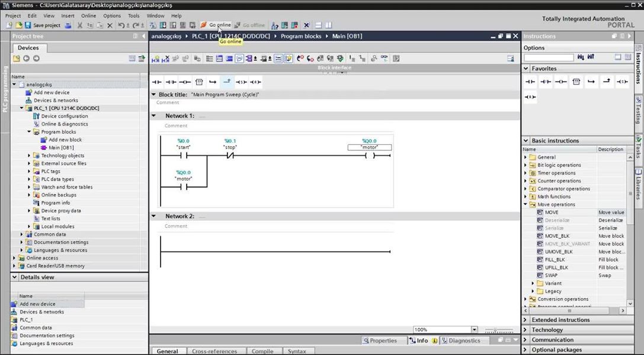This screenshot has width=644, height=355.
Task: Insert an empty box from editor favorites
Action: (x=199, y=82)
